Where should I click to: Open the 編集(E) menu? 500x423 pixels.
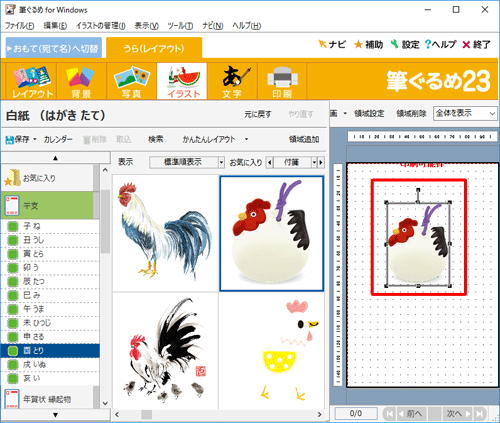(x=55, y=26)
